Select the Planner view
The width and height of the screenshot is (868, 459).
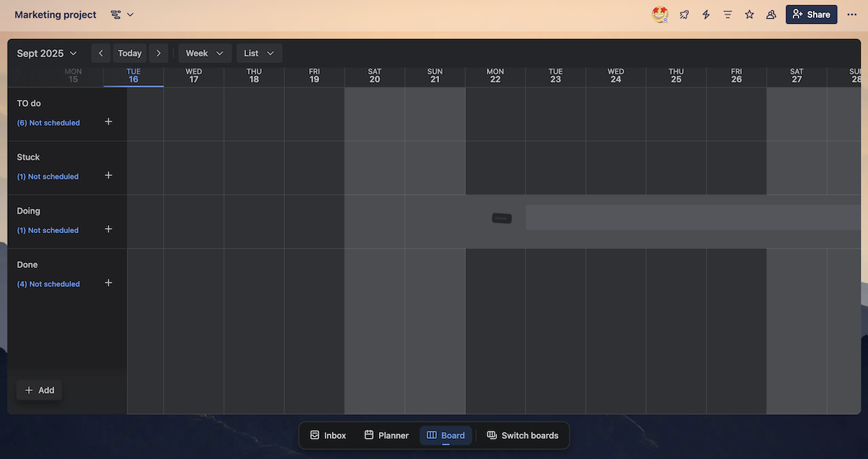(386, 435)
